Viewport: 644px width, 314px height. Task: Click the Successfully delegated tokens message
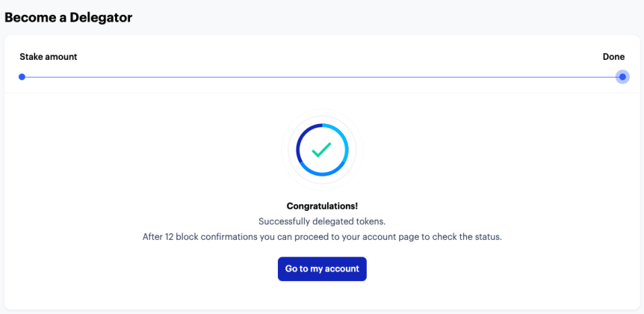322,221
